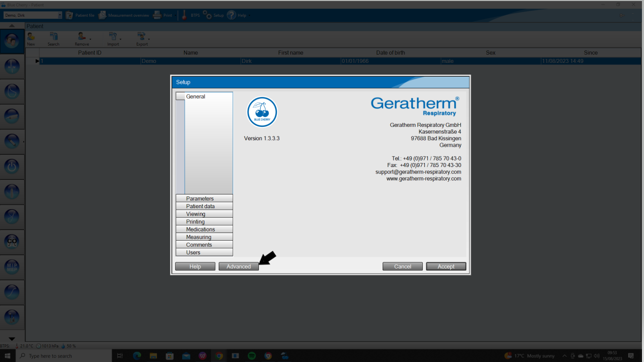The height and width of the screenshot is (362, 644).
Task: Click the Since column header
Action: click(591, 53)
